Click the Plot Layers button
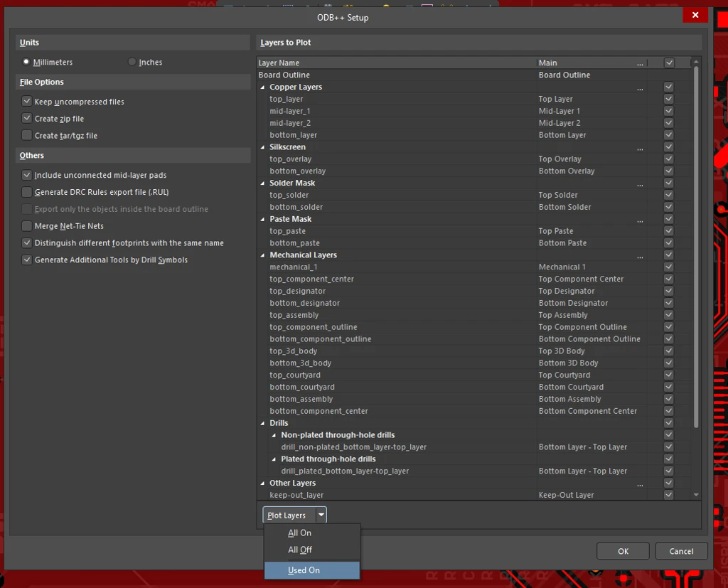728x588 pixels. coord(289,515)
